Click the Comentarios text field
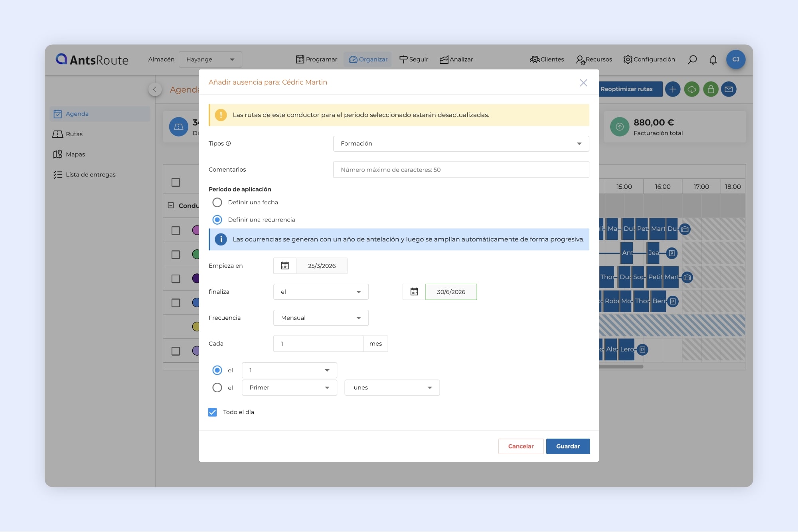 coord(461,170)
